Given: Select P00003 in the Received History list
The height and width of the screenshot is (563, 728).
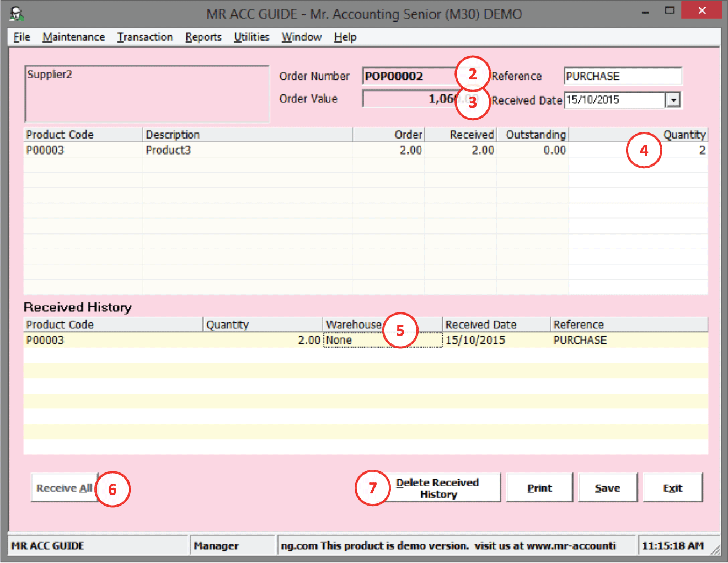Looking at the screenshot, I should tap(114, 340).
